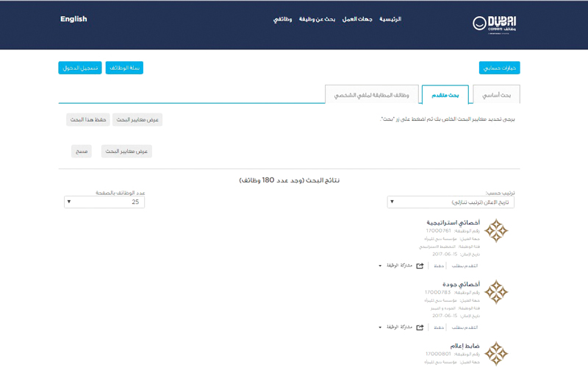
Task: Switch site language to English
Action: point(73,19)
